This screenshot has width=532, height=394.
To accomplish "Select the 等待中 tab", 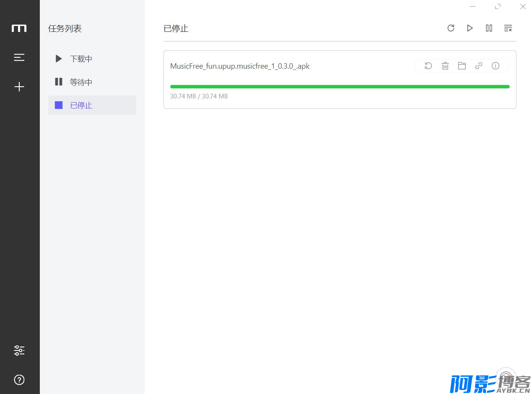I will (x=92, y=82).
